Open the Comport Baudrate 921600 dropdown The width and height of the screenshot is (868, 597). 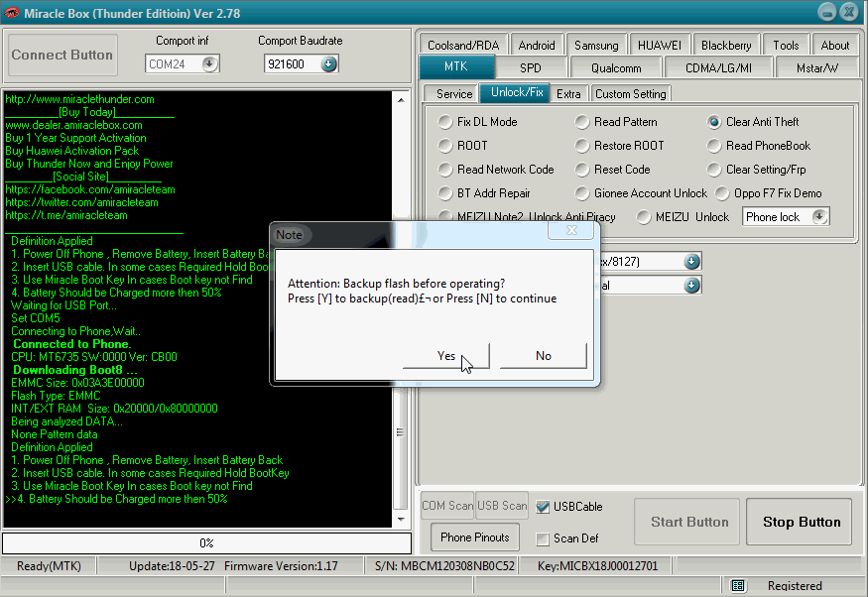tap(328, 63)
